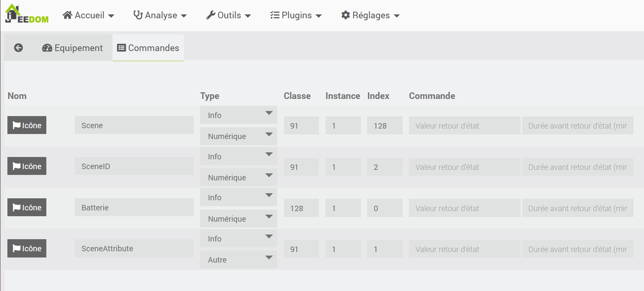Click the back arrow icon
This screenshot has height=291, width=644.
coord(18,48)
